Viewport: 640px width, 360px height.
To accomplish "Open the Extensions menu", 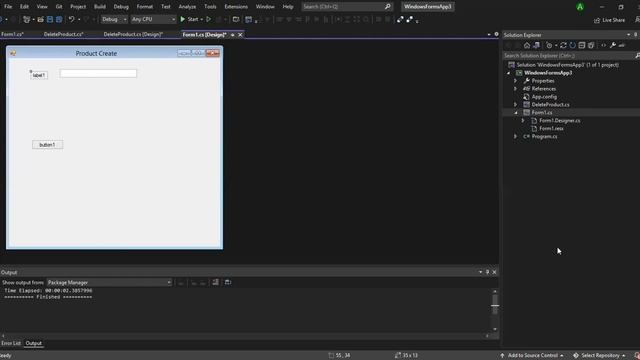I will (236, 7).
